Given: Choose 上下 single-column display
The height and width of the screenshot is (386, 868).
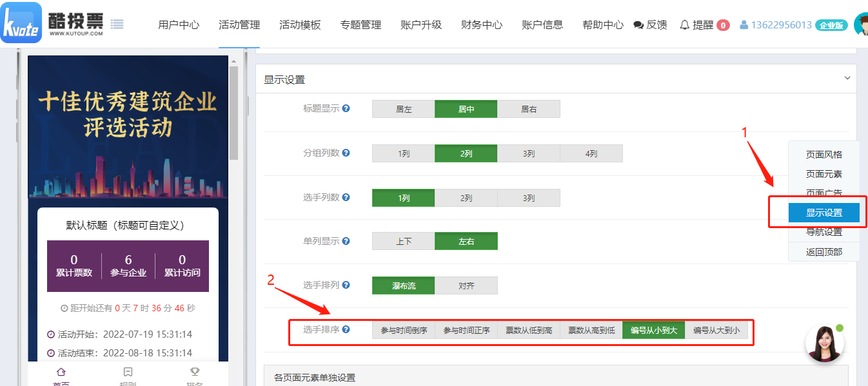Looking at the screenshot, I should (x=404, y=241).
